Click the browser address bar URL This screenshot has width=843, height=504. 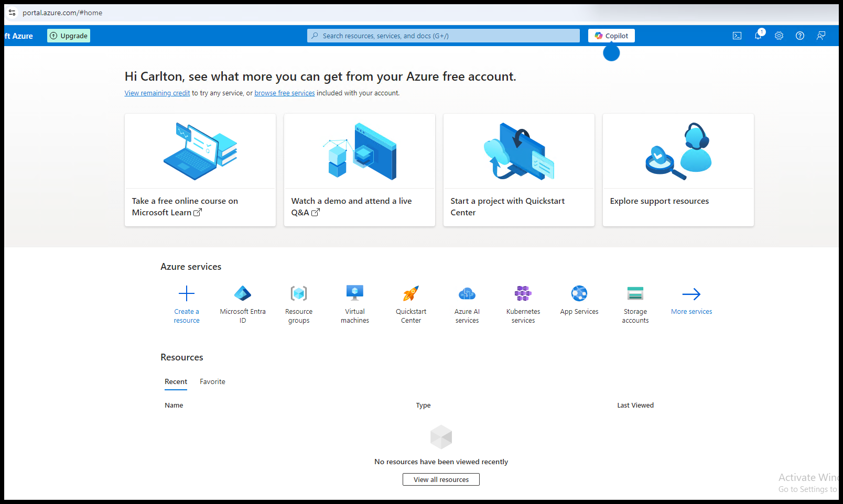coord(62,13)
